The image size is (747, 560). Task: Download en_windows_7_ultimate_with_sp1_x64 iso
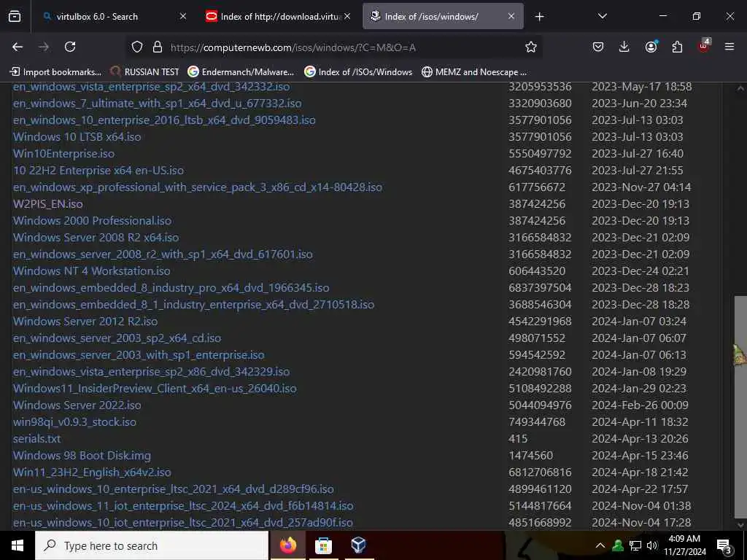tap(158, 104)
